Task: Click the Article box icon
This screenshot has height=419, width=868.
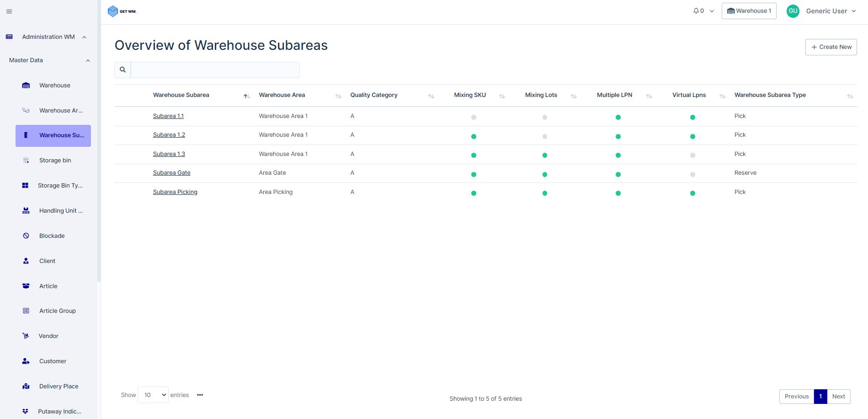Action: point(26,286)
